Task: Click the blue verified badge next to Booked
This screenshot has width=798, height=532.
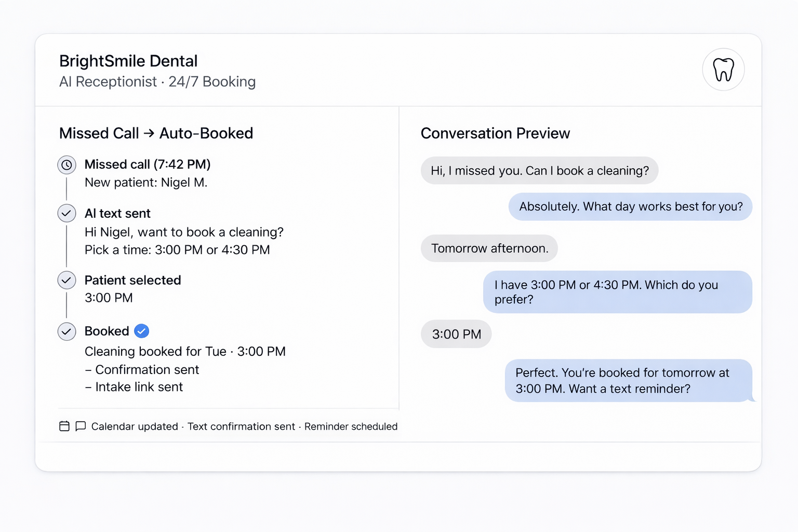Action: (142, 331)
